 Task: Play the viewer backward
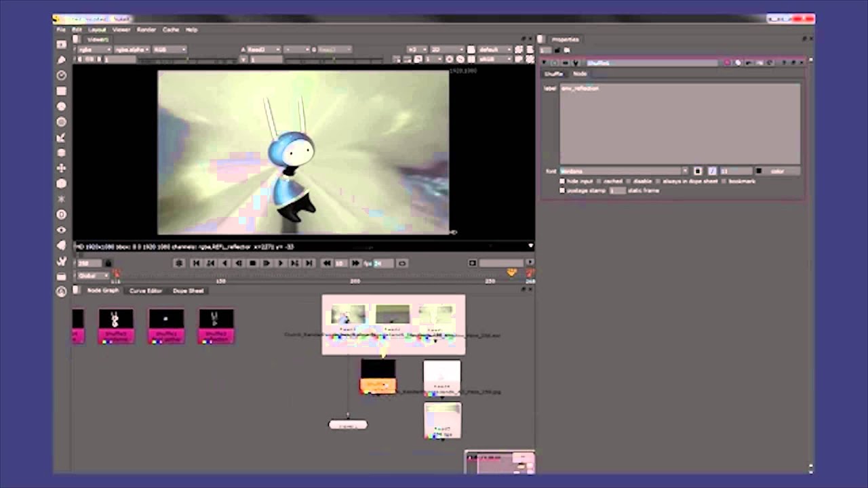click(x=224, y=263)
